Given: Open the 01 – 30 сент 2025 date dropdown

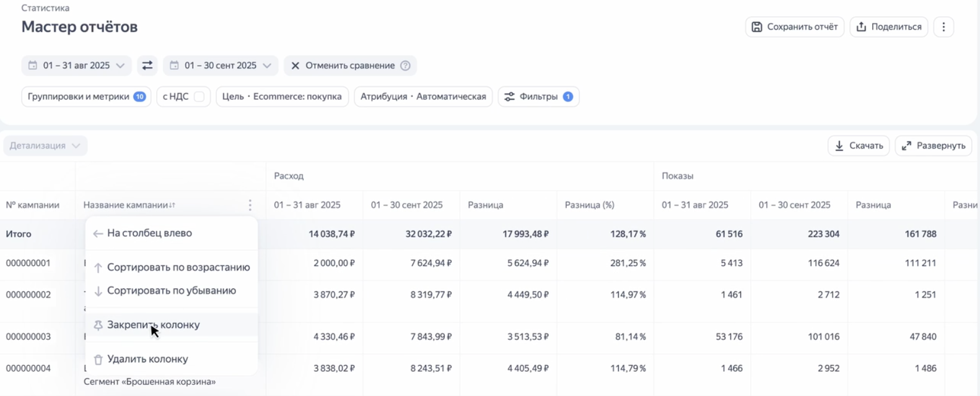Looking at the screenshot, I should click(221, 66).
